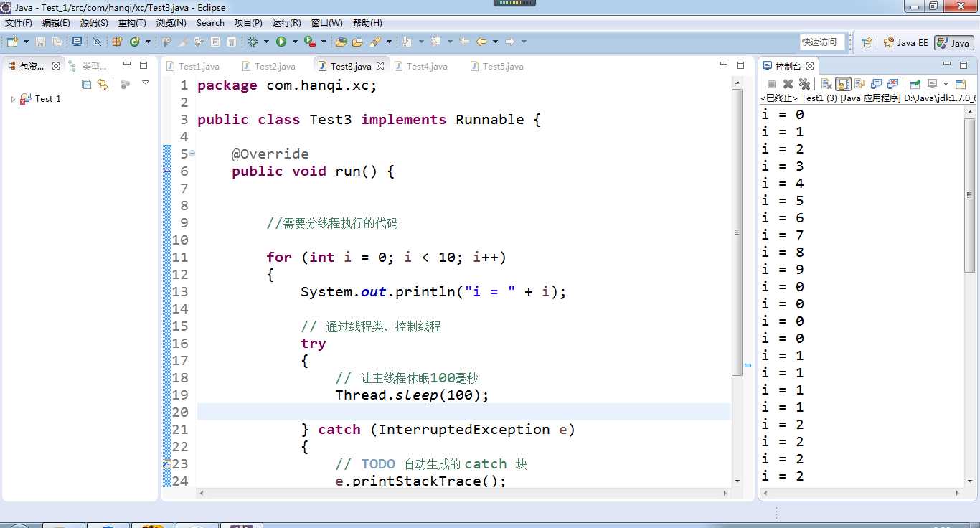
Task: Switch to the Test5.java editor tab
Action: pos(496,66)
